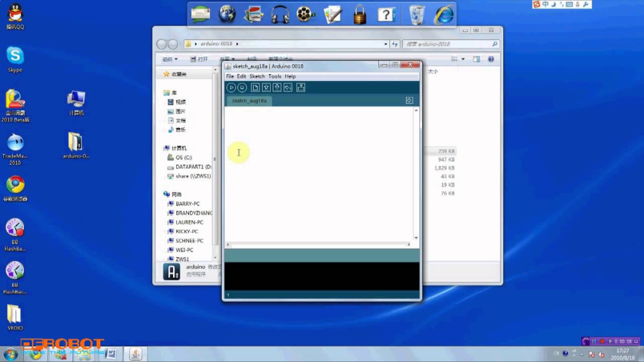Screen dimensions: 644x362
Task: Click the Google Chrome desktop icon
Action: tap(15, 189)
